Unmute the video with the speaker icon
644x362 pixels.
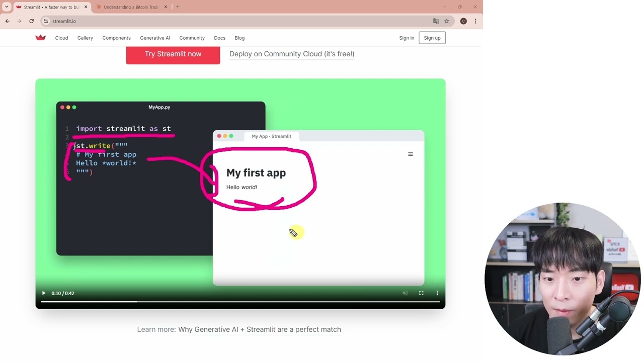pyautogui.click(x=405, y=293)
